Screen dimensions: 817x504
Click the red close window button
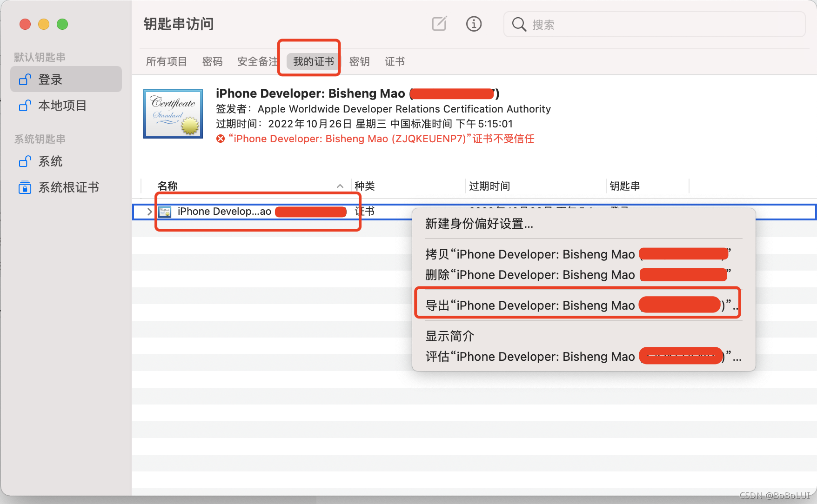25,24
